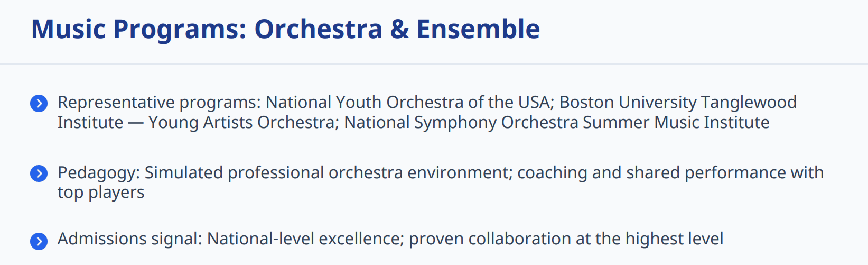868x265 pixels.
Task: Click National Symphony Orchestra Summer Music Institute
Action: click(556, 122)
